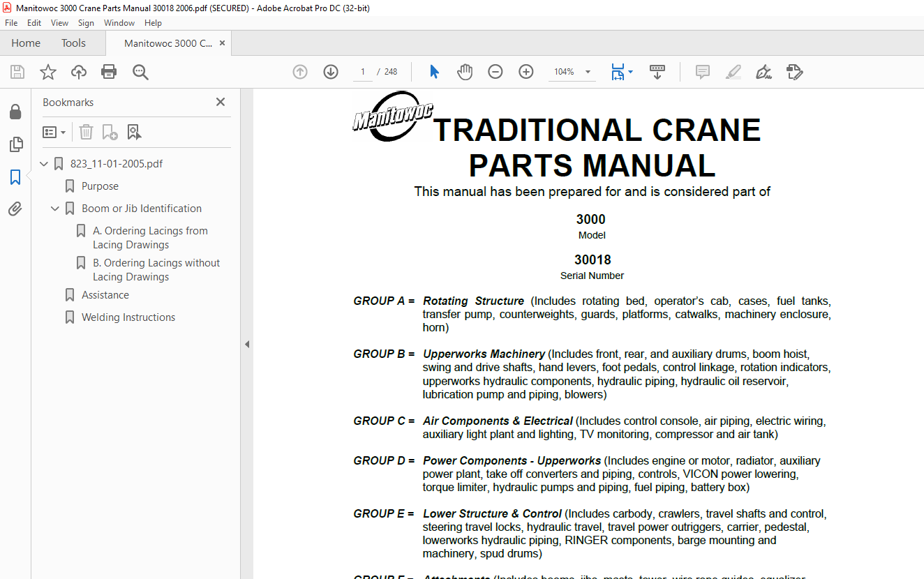Select the highlight text tool
Screen dimensions: 924x579
[733, 72]
